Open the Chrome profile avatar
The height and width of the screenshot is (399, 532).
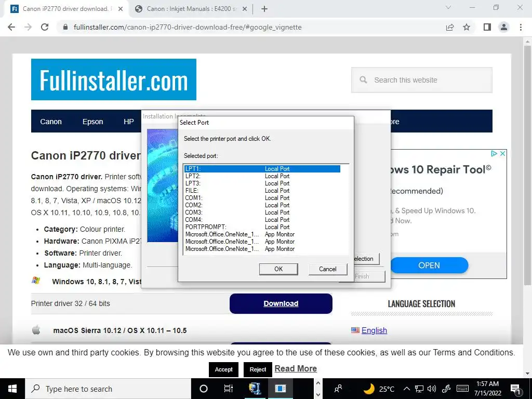tap(504, 27)
